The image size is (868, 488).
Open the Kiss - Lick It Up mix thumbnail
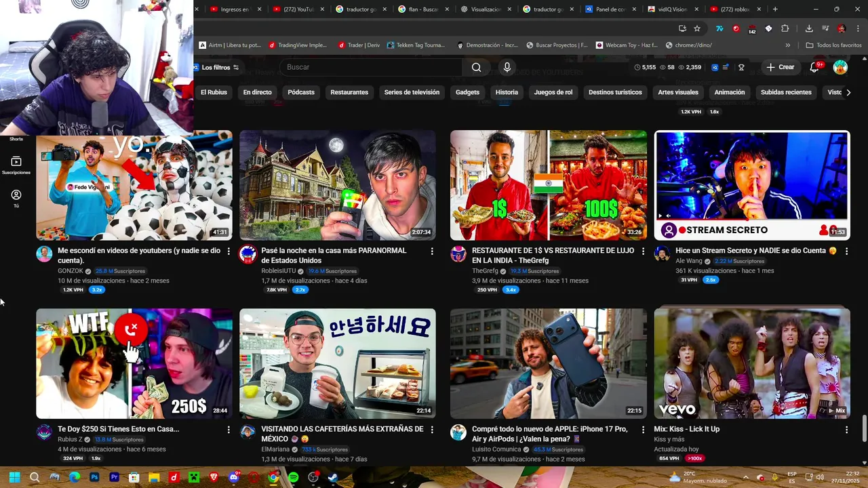[x=752, y=364]
